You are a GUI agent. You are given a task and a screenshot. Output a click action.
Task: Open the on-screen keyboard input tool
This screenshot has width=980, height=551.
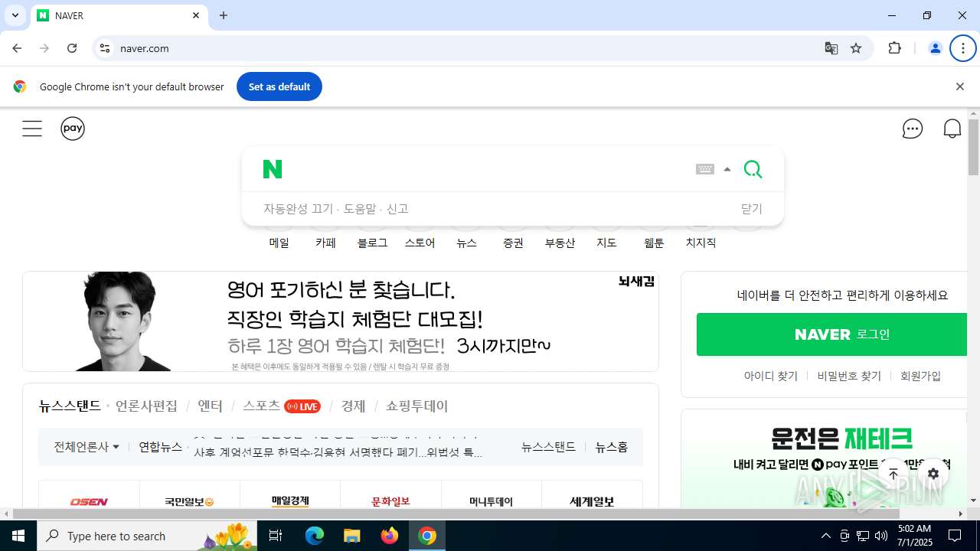click(704, 169)
